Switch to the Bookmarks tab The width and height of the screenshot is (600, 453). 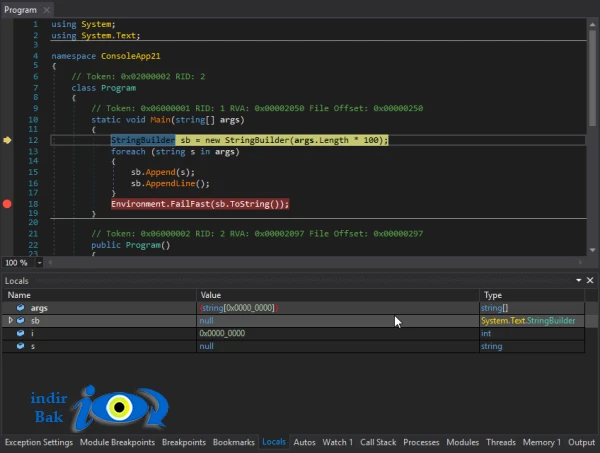[x=233, y=442]
